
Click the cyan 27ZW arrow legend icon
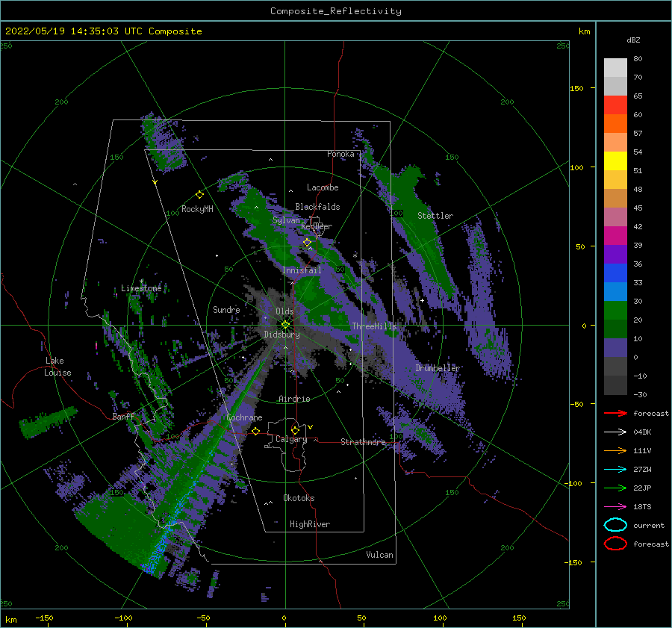(x=615, y=470)
